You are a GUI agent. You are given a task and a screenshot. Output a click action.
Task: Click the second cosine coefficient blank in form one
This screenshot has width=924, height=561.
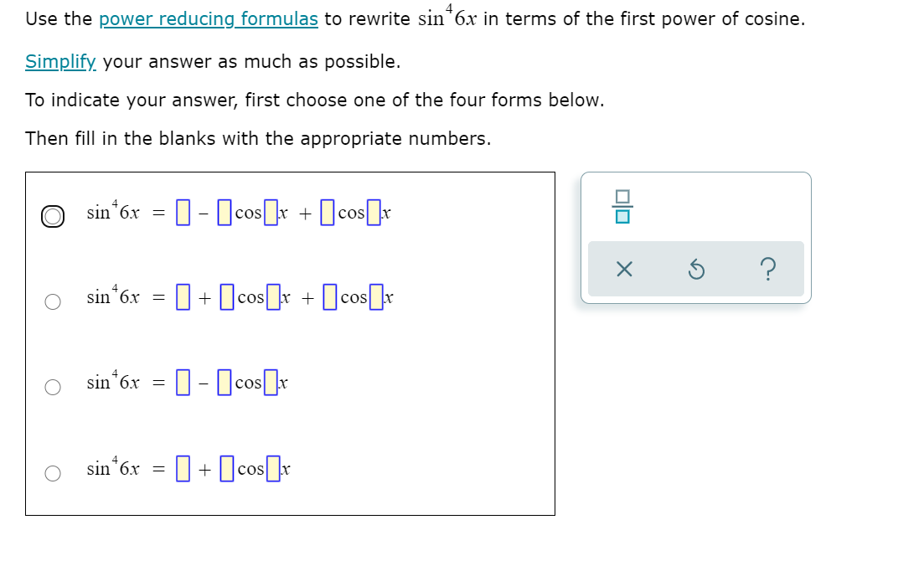326,214
